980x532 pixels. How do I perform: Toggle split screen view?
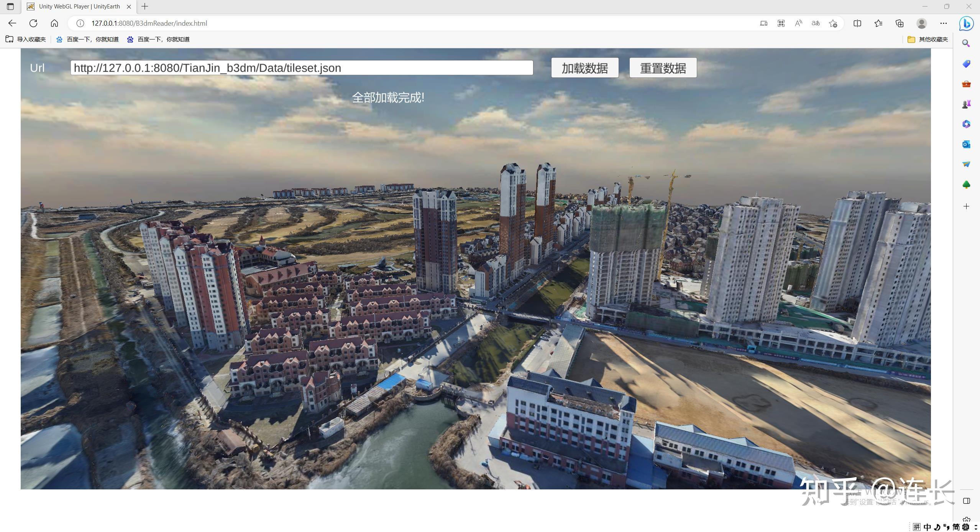click(x=857, y=23)
